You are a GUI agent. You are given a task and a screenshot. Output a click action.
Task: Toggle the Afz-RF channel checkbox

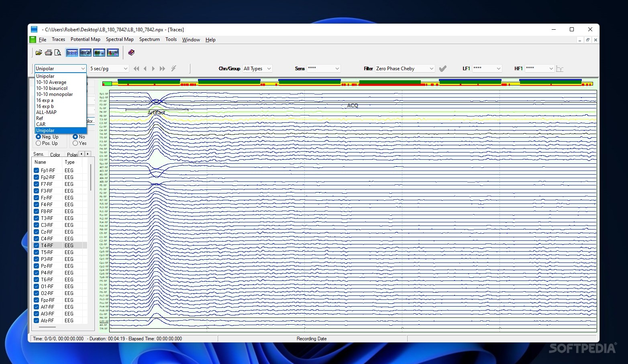point(37,321)
